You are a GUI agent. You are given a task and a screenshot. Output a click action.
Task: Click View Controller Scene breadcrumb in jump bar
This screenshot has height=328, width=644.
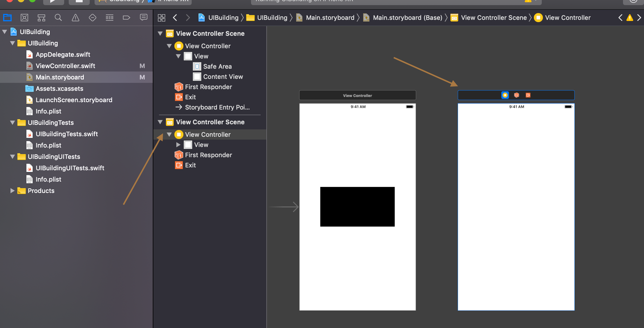[x=494, y=18]
